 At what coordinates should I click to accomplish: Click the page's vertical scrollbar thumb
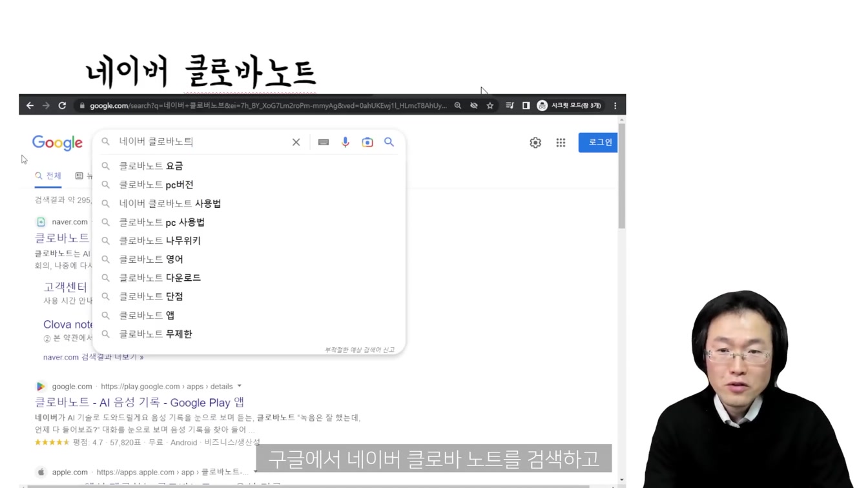[x=622, y=176]
